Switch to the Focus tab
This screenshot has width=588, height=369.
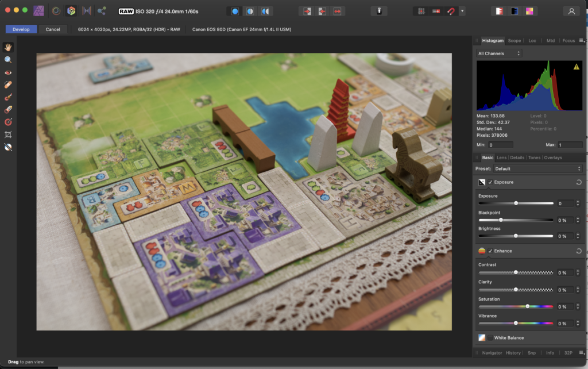click(x=568, y=41)
